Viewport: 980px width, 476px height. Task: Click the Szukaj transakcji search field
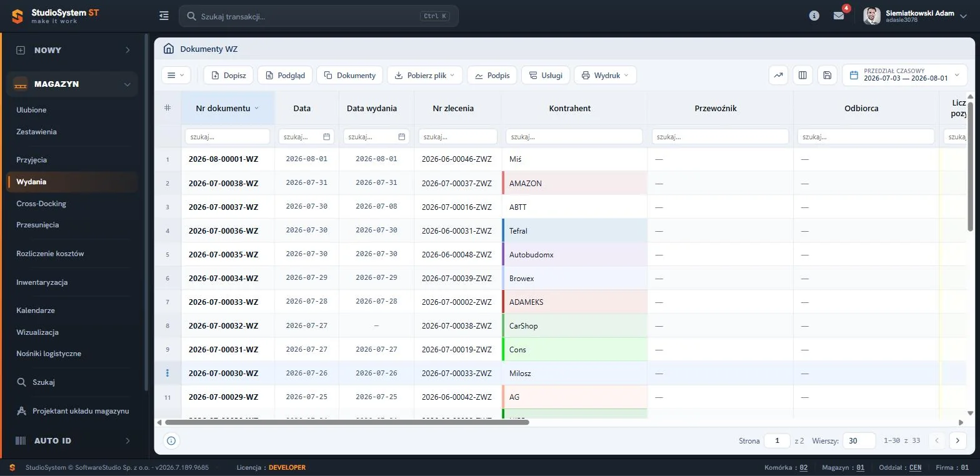coord(319,16)
